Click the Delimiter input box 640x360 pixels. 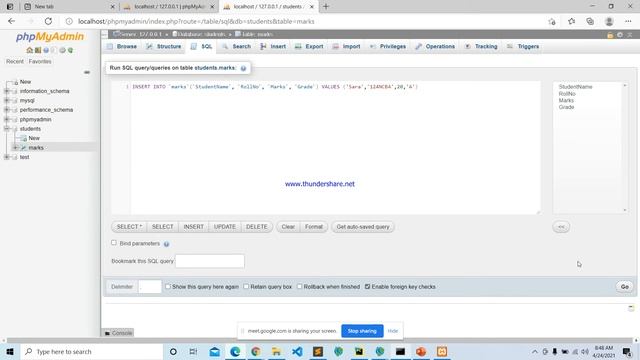tap(150, 287)
